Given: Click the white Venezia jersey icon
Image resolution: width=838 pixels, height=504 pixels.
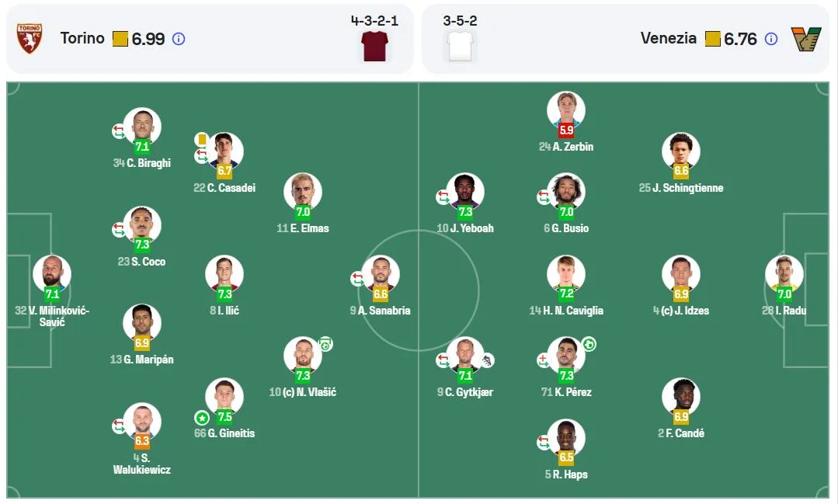Looking at the screenshot, I should point(460,46).
